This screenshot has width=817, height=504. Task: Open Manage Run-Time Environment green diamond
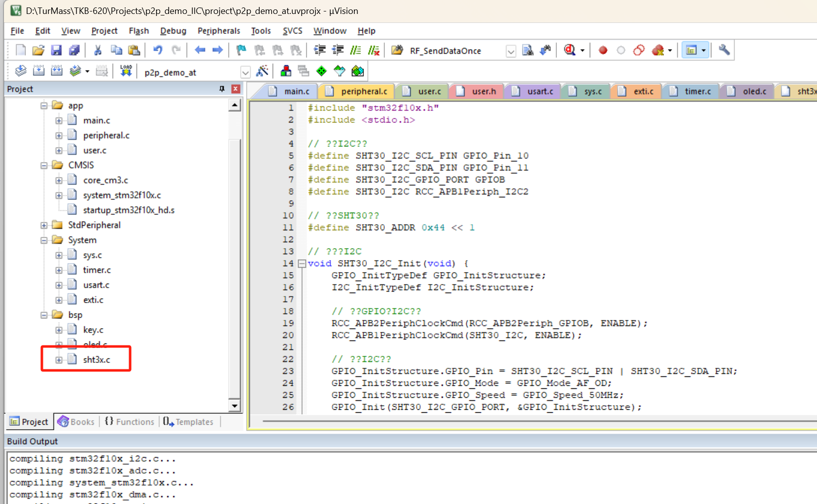point(322,71)
